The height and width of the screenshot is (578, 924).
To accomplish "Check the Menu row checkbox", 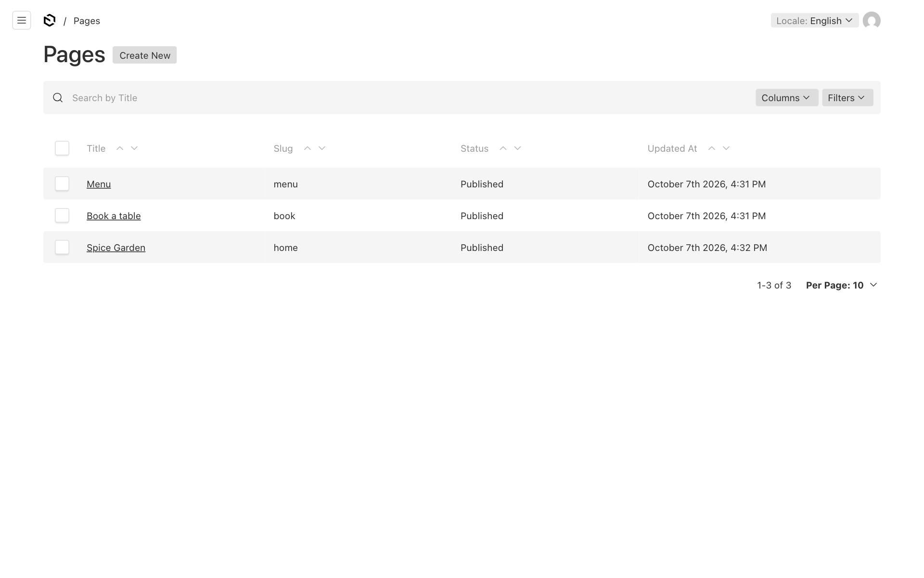I will tap(62, 184).
